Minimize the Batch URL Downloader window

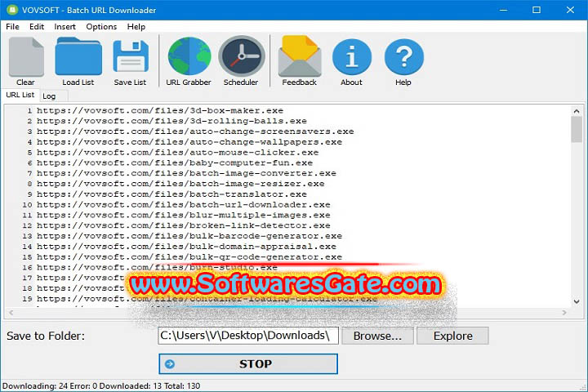pos(503,10)
